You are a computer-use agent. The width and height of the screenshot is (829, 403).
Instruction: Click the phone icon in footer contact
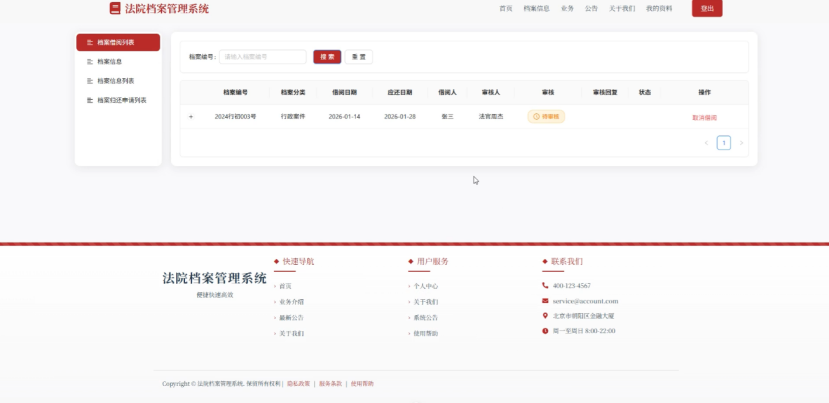pos(545,285)
